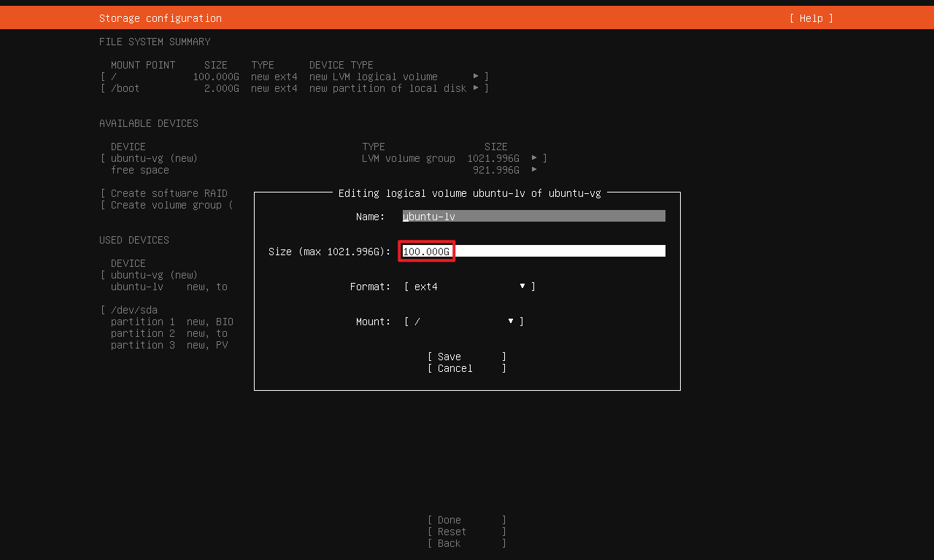This screenshot has height=560, width=934.
Task: Select the ubuntu-lv used device row
Action: click(x=169, y=287)
